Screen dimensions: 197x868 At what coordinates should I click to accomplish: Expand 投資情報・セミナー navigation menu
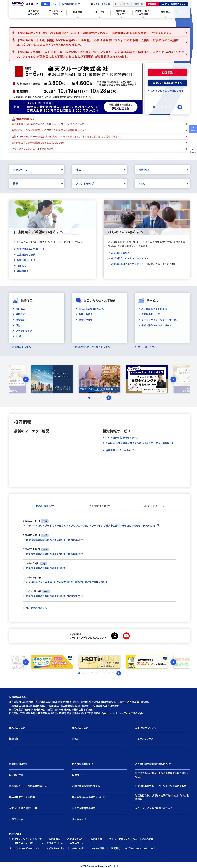pyautogui.click(x=121, y=13)
